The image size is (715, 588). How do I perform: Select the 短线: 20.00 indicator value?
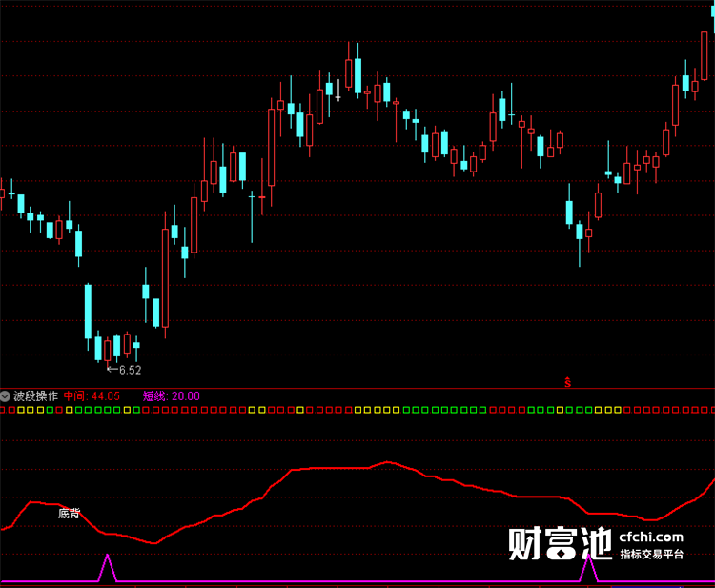coord(172,396)
